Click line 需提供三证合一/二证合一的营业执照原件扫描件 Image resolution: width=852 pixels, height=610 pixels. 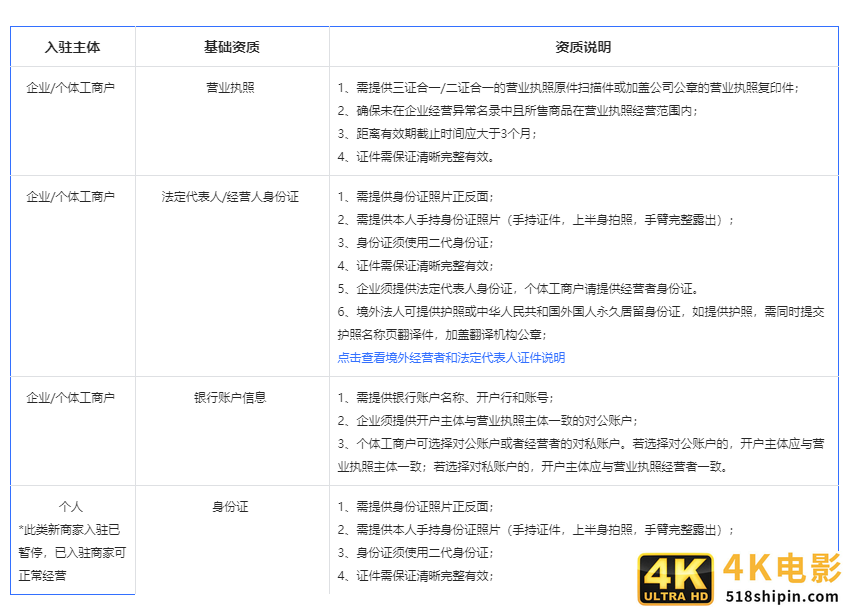(568, 87)
